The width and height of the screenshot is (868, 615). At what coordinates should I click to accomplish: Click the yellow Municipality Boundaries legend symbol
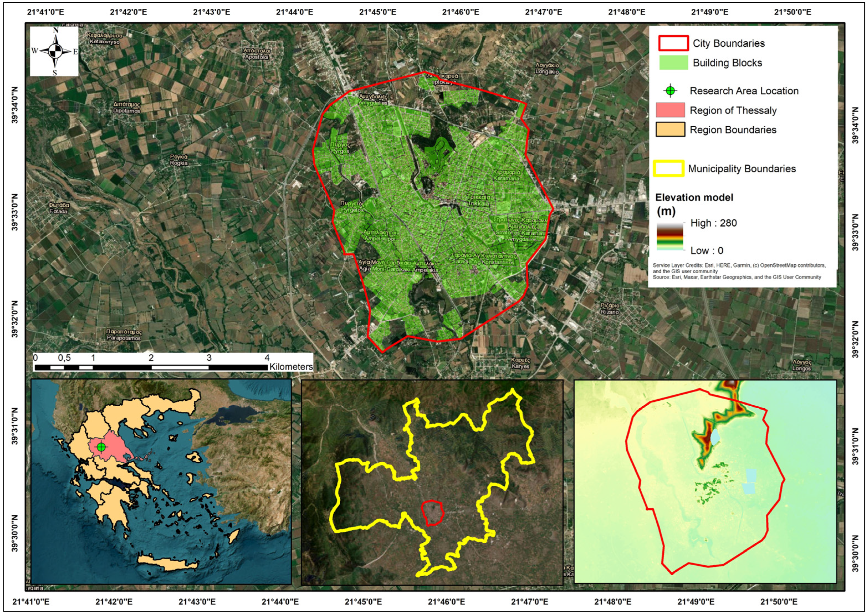[x=668, y=169]
